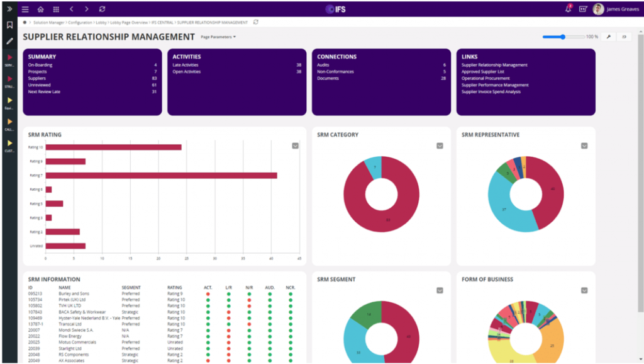Viewport: 644px width, 364px height.
Task: Click the Home icon in the top bar
Action: pos(40,9)
